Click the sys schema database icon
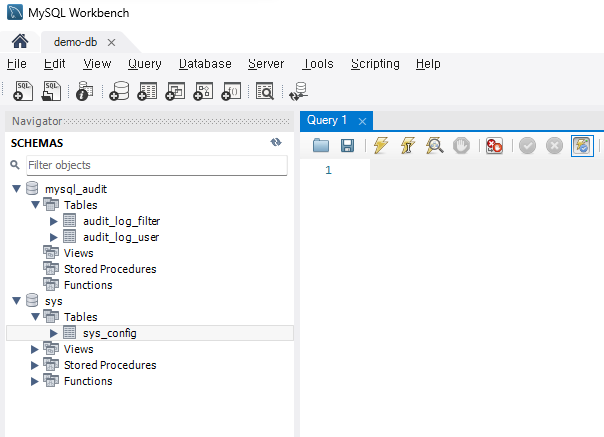604x437 pixels. [x=32, y=301]
